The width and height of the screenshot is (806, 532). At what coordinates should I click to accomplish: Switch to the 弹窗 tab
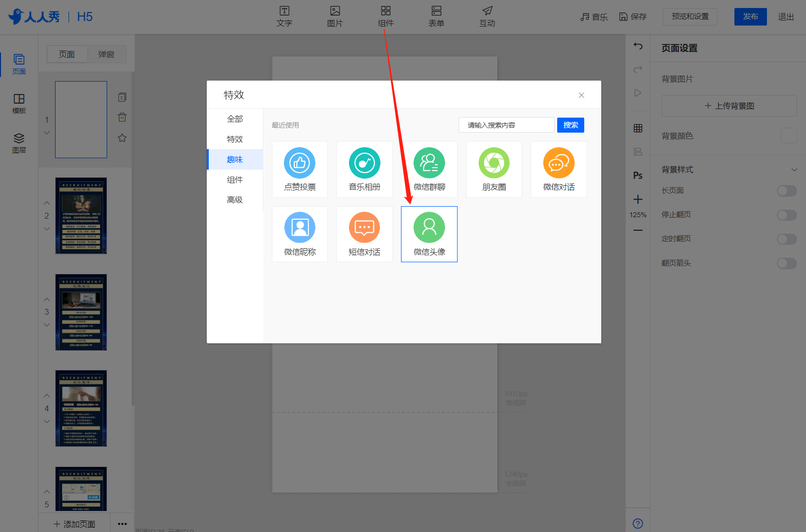coord(106,54)
